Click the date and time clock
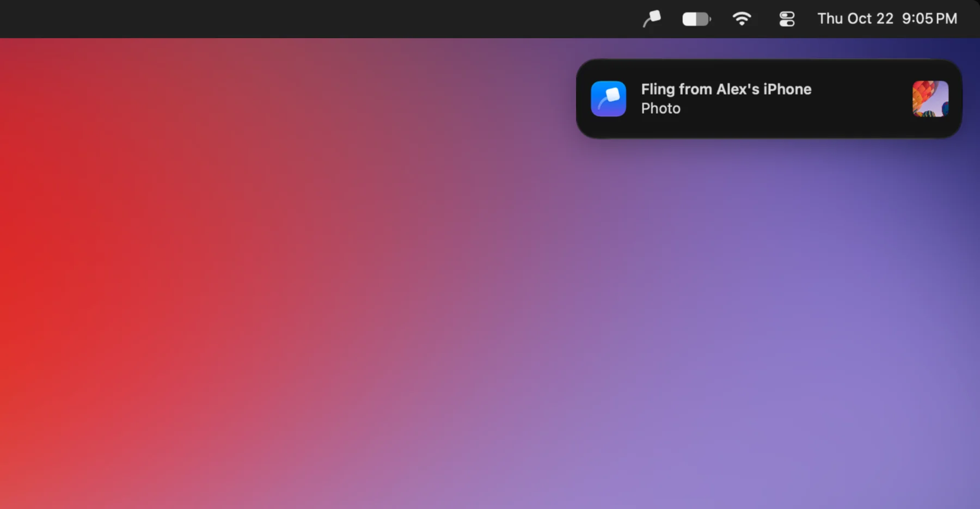The width and height of the screenshot is (980, 509). 887,19
